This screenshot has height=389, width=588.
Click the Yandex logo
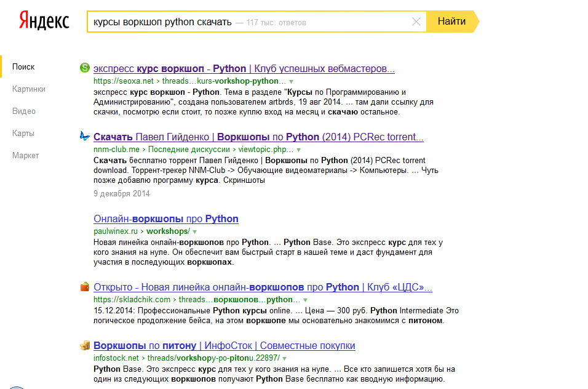pyautogui.click(x=44, y=21)
